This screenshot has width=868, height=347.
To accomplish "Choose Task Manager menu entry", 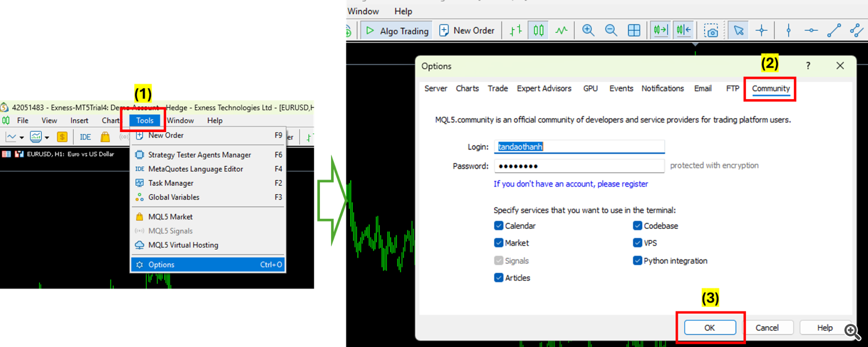I will [208, 183].
